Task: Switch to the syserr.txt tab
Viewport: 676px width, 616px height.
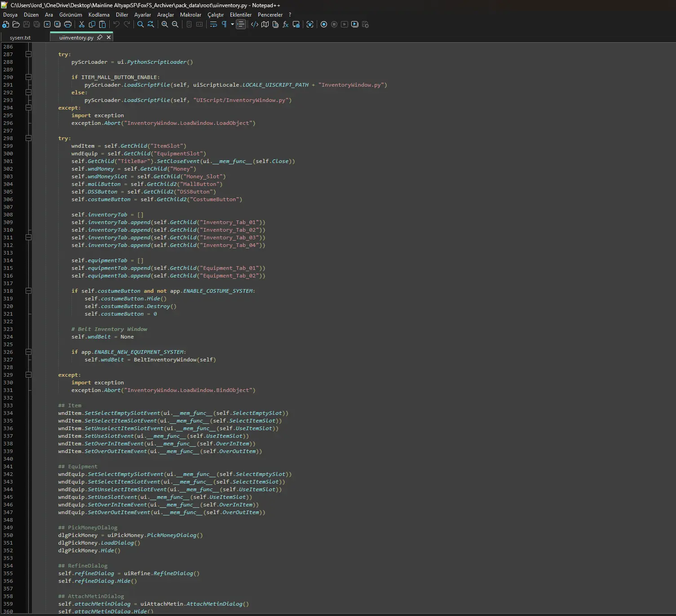Action: 20,38
